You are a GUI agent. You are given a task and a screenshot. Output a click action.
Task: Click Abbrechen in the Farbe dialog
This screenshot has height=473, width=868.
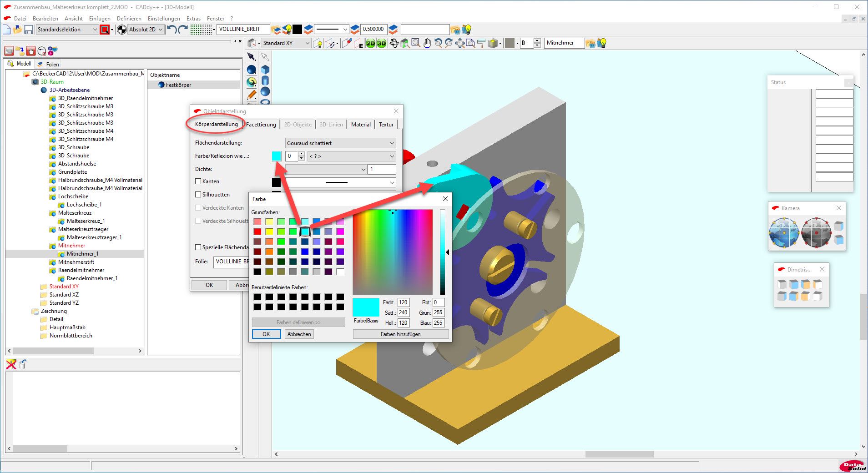[x=299, y=334]
